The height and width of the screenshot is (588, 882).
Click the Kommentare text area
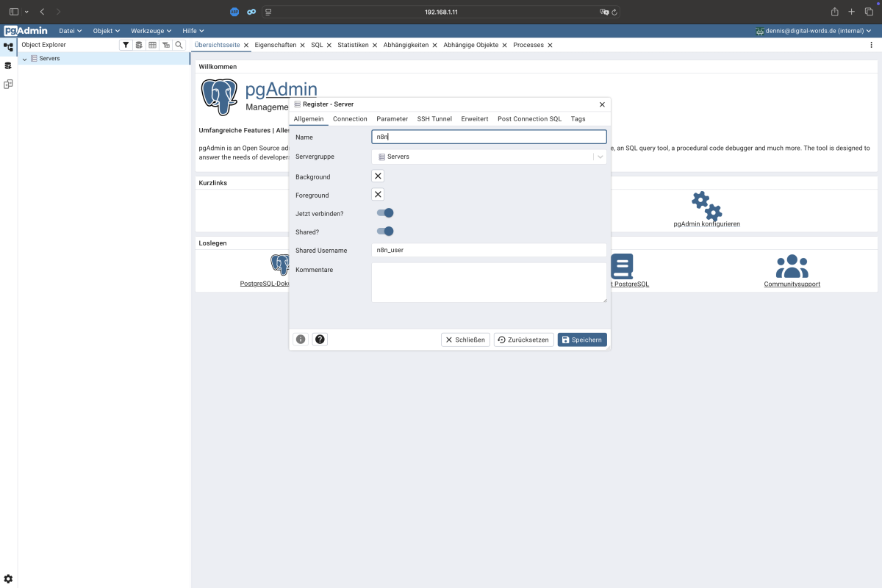point(489,282)
